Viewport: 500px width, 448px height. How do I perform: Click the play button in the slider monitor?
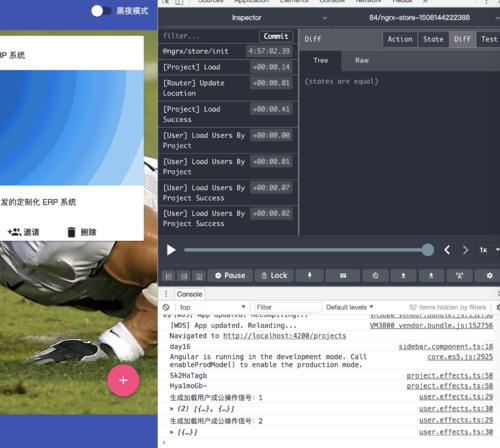pos(171,250)
